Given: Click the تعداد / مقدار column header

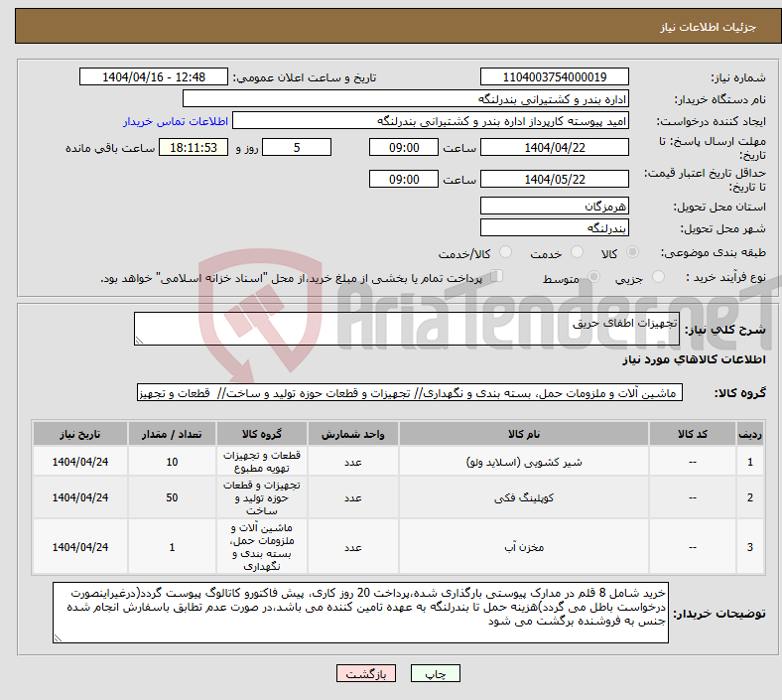Looking at the screenshot, I should click(x=172, y=434).
